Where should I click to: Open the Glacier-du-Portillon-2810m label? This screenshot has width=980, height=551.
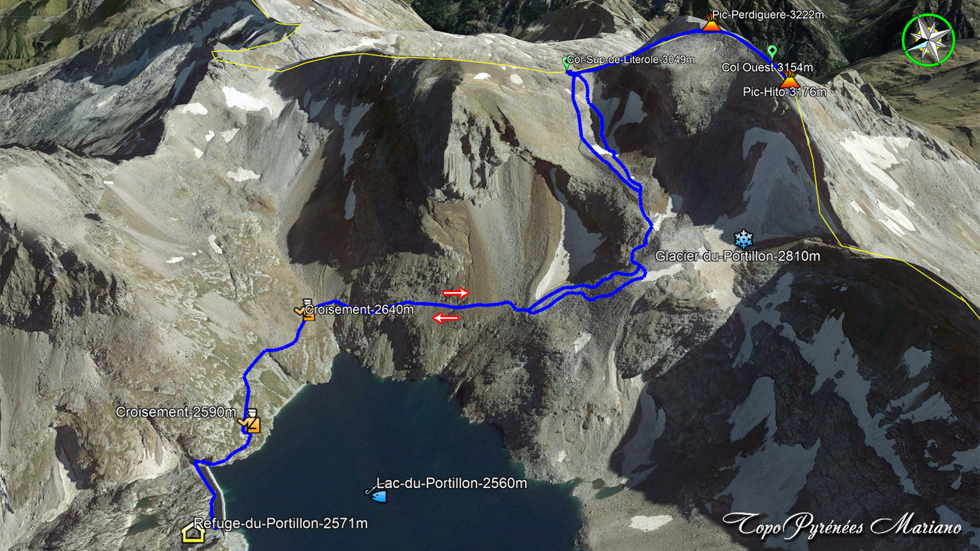click(x=737, y=256)
